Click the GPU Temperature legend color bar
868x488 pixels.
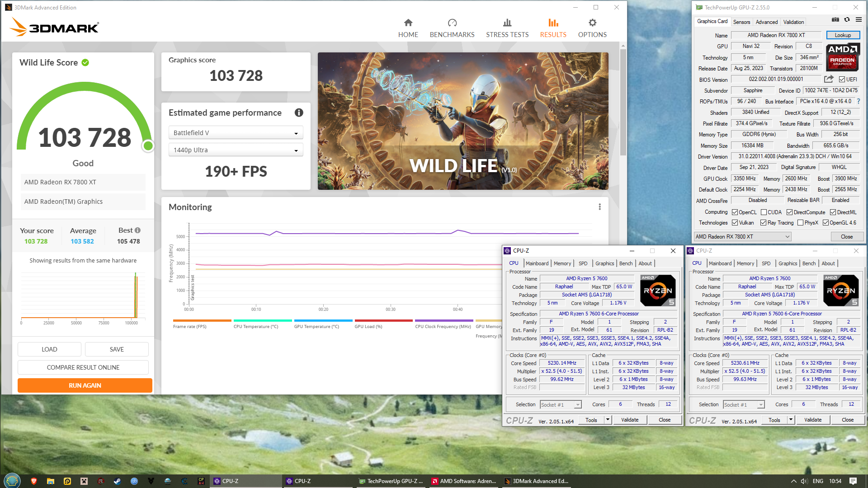coord(323,320)
